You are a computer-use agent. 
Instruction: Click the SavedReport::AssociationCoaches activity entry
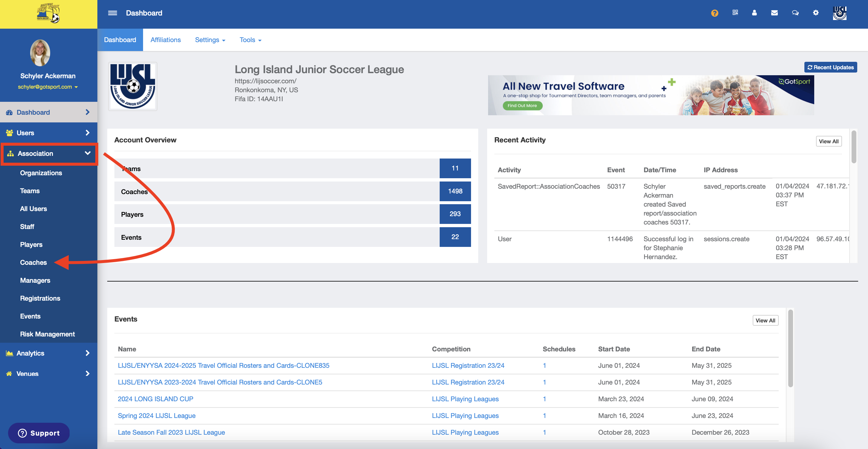[549, 186]
